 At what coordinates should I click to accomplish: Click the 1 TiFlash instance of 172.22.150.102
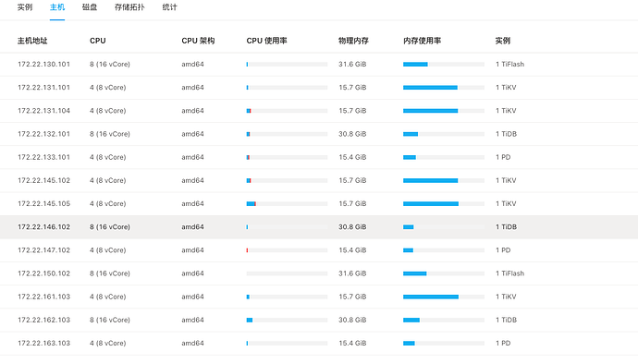pyautogui.click(x=509, y=273)
